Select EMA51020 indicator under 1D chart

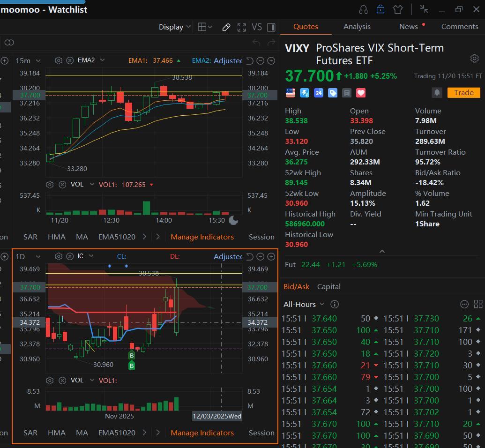click(x=117, y=433)
